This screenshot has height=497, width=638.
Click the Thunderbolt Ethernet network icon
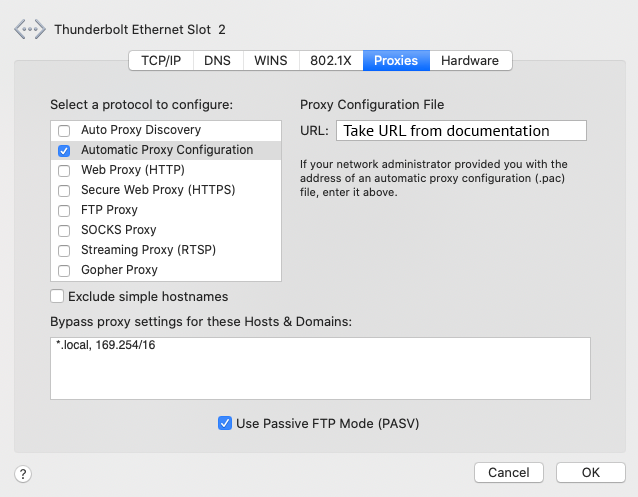click(x=29, y=30)
